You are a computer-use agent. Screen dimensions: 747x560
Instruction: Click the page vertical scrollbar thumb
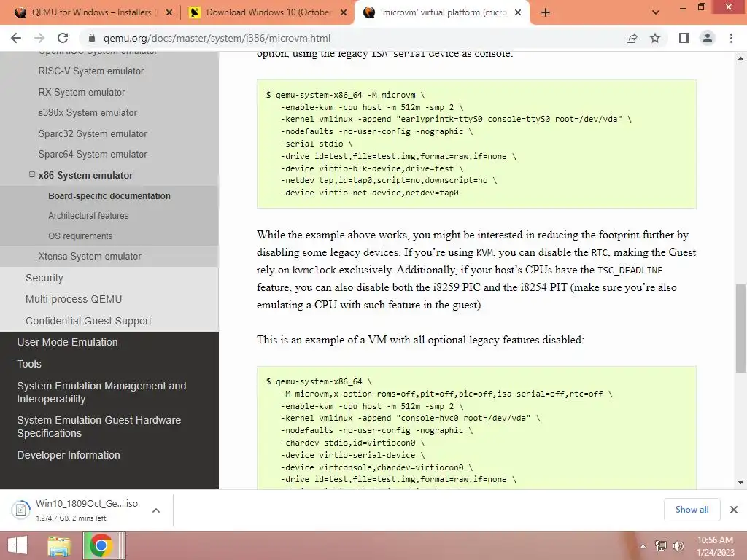tap(740, 328)
